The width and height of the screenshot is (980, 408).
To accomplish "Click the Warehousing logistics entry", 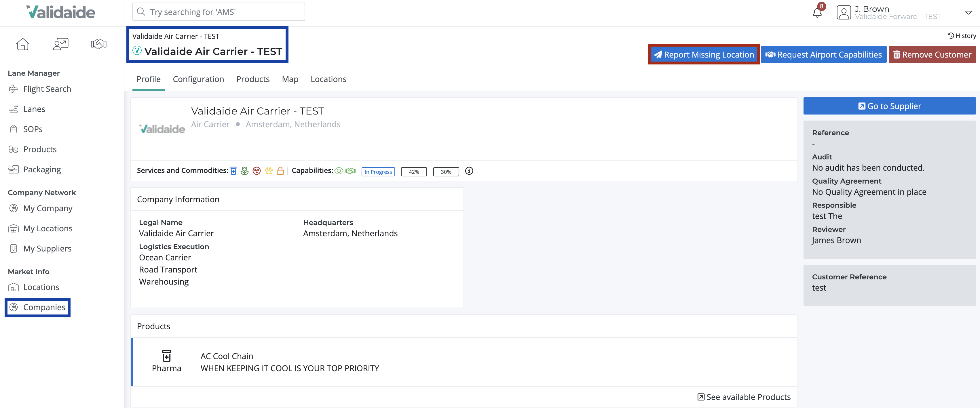I will pos(164,281).
